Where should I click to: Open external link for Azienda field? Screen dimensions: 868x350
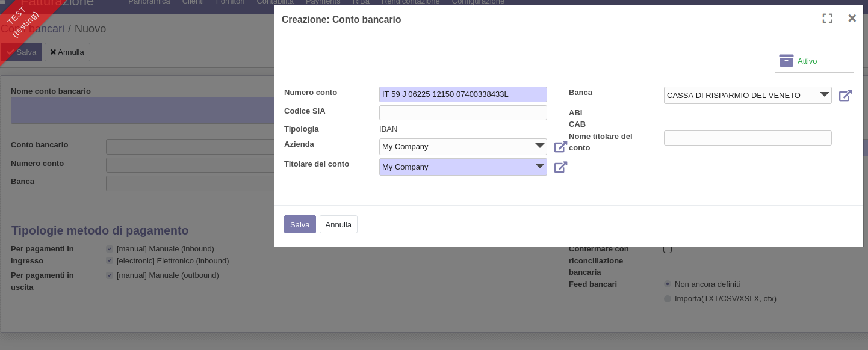click(x=560, y=147)
